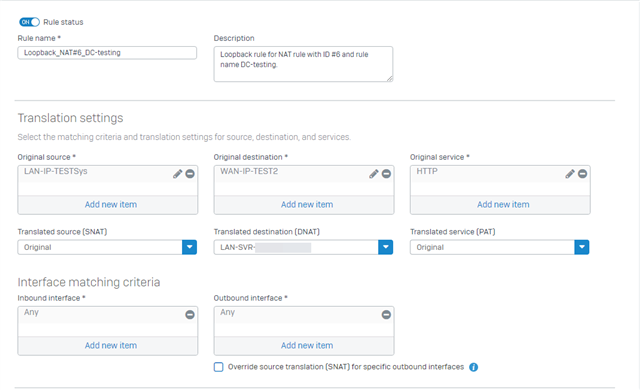The width and height of the screenshot is (640, 390).
Task: Edit the LAN-IP-TESTSys original source entry
Action: tap(177, 174)
